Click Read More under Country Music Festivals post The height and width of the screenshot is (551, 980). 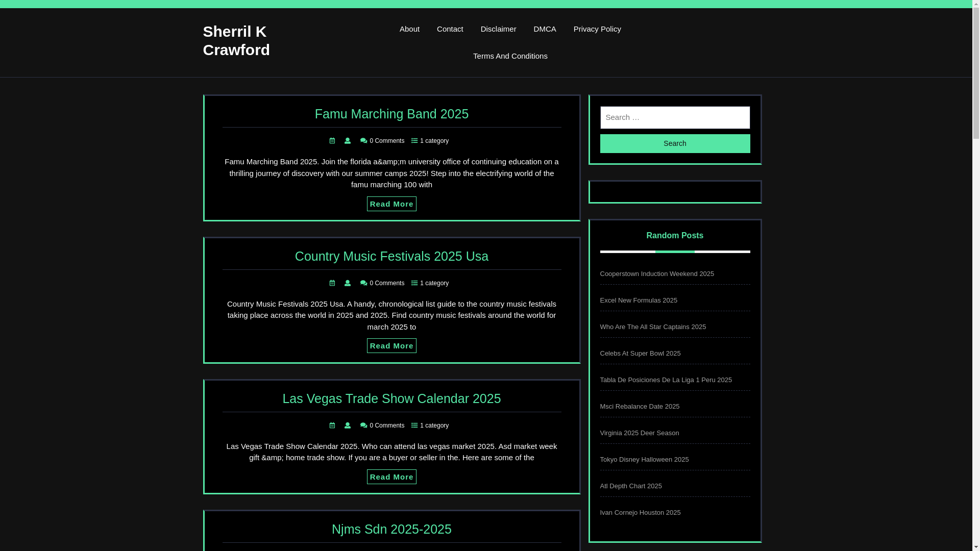click(x=391, y=346)
